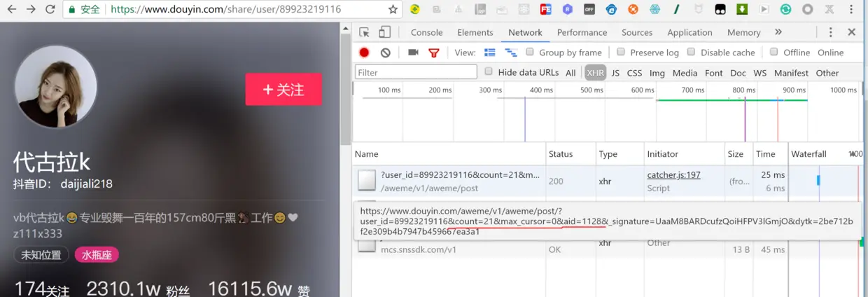The height and width of the screenshot is (297, 868).
Task: Click the black Tampermonkey extension icon
Action: 720,10
